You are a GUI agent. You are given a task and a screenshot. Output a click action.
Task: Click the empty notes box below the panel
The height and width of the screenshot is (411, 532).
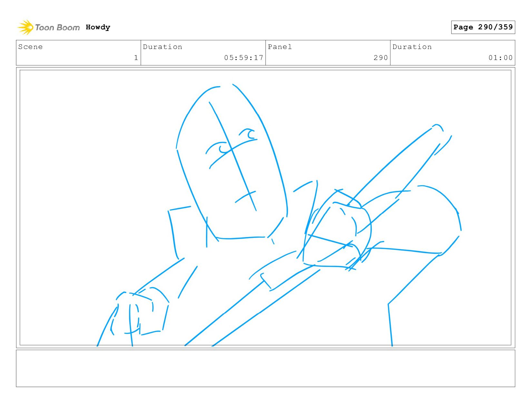pos(266,368)
